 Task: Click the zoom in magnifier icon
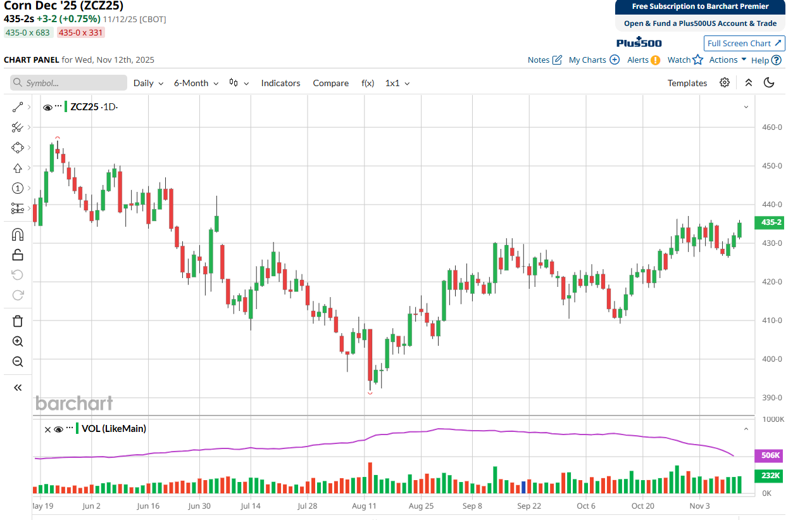click(18, 341)
